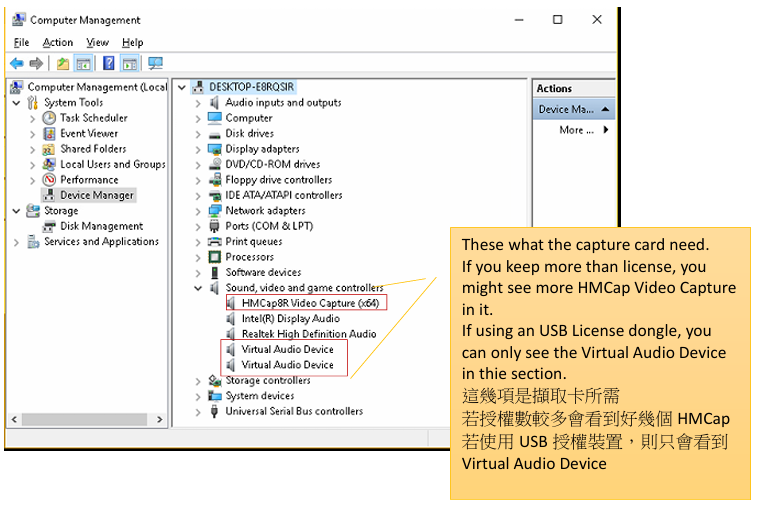Collapse Sound, video and game controllers
This screenshot has height=518, width=765.
tap(198, 288)
